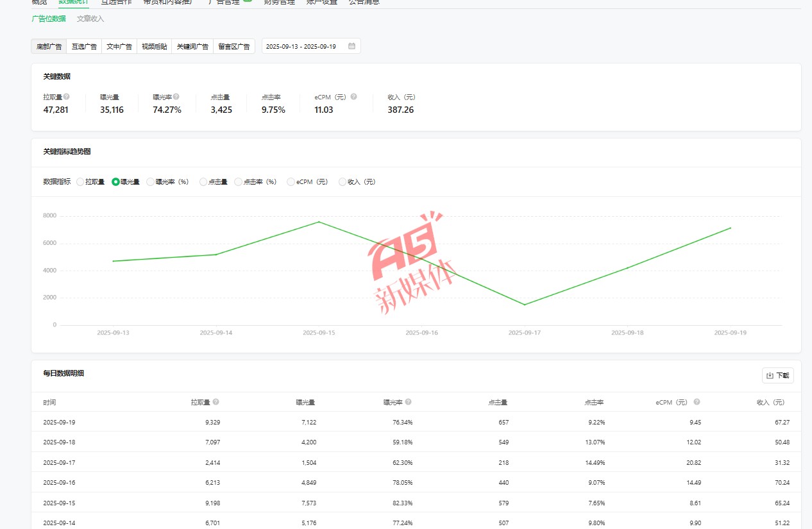Click the 13.07% 点击率 cell

pyautogui.click(x=594, y=442)
